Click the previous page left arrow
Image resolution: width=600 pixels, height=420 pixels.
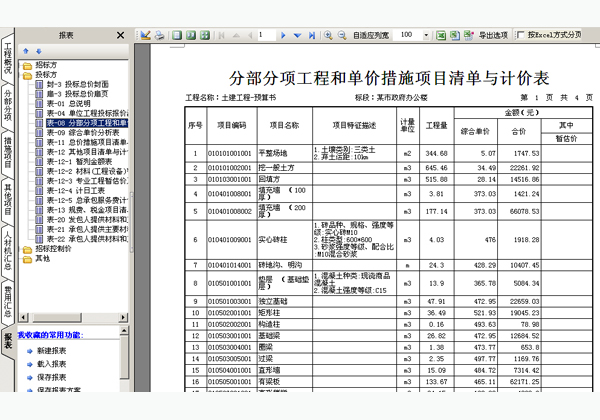coord(250,35)
